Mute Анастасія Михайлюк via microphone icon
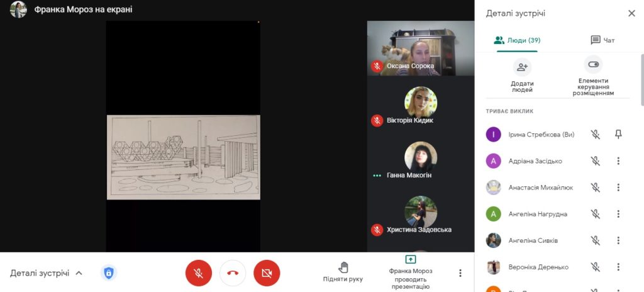The width and height of the screenshot is (644, 292). pyautogui.click(x=595, y=188)
